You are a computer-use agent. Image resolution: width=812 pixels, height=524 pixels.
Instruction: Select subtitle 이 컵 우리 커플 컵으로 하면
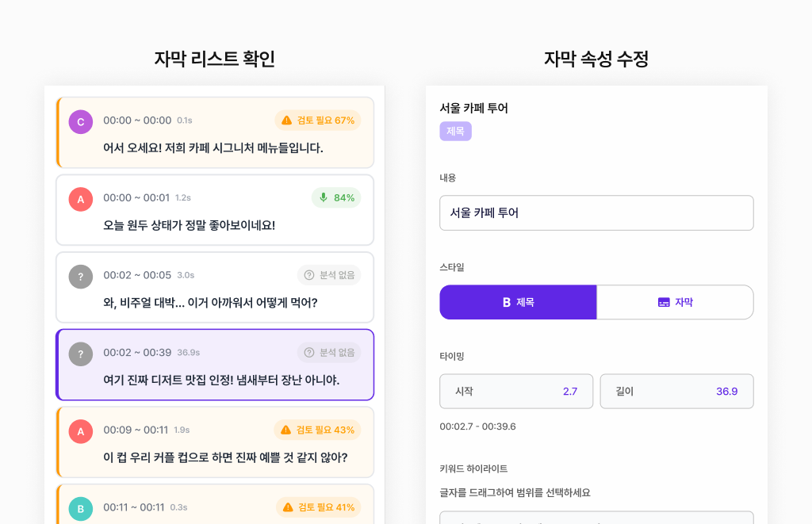point(225,457)
